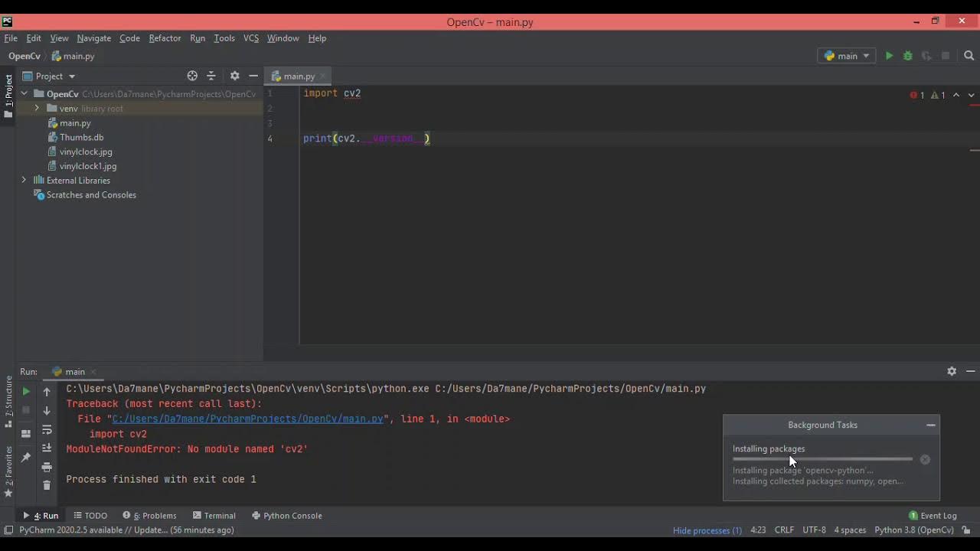Open the File menu

point(11,37)
